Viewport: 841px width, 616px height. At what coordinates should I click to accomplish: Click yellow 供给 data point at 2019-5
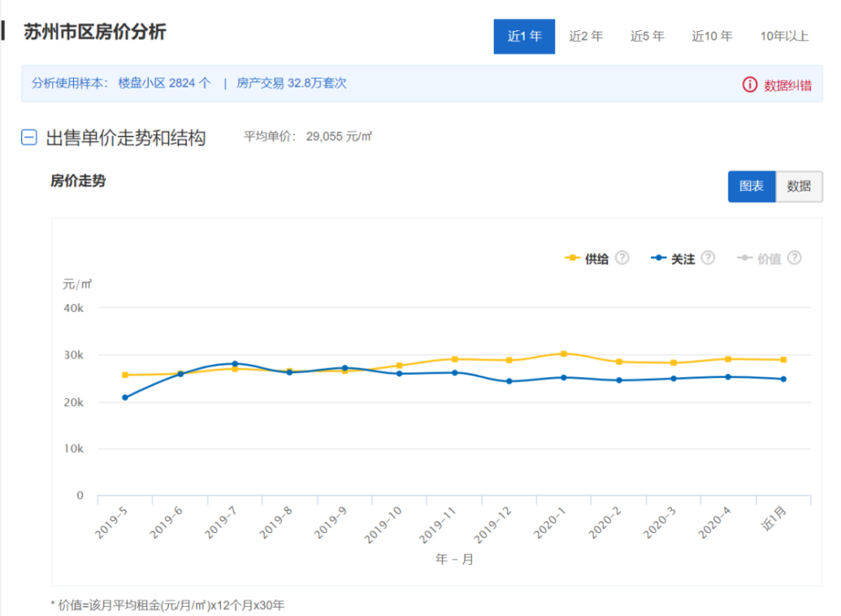click(125, 375)
